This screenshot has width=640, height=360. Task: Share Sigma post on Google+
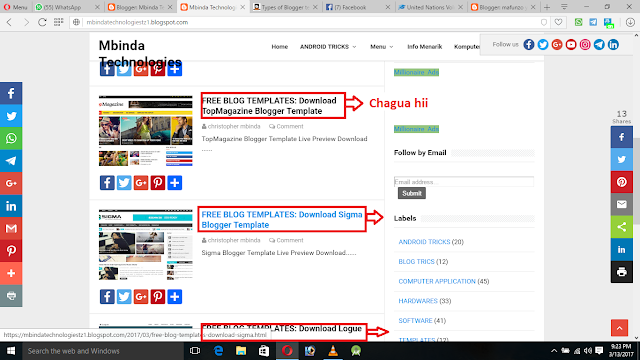(141, 297)
